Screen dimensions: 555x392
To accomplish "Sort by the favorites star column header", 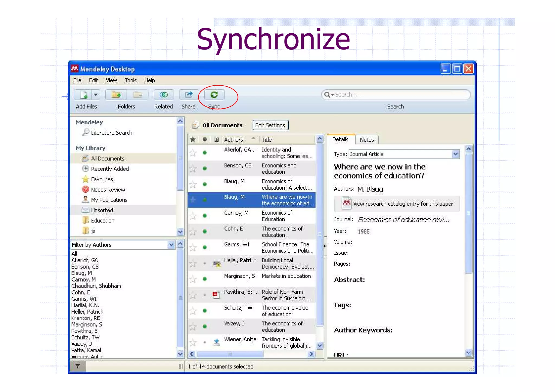I will [x=193, y=140].
